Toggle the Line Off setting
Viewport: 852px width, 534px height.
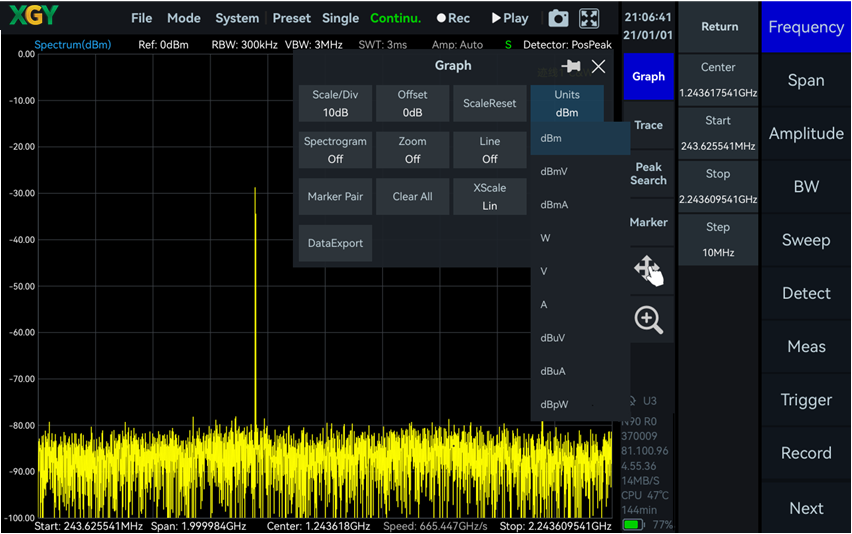490,150
